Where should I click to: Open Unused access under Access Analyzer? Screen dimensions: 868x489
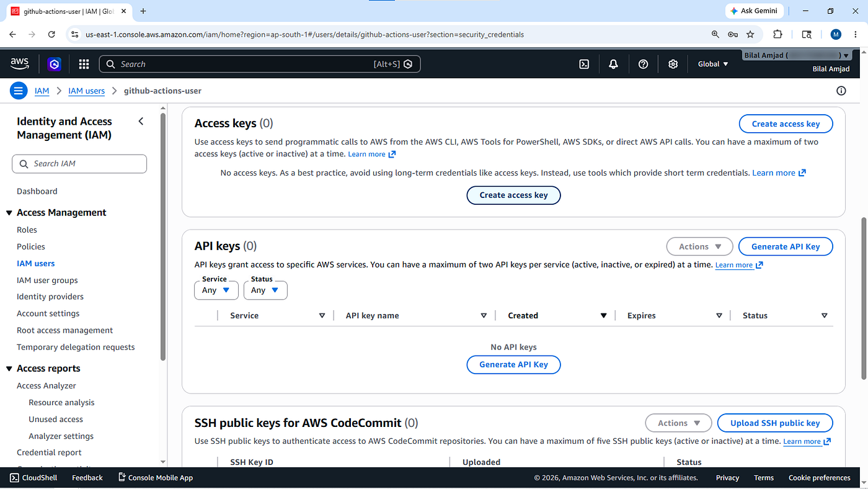tap(56, 419)
